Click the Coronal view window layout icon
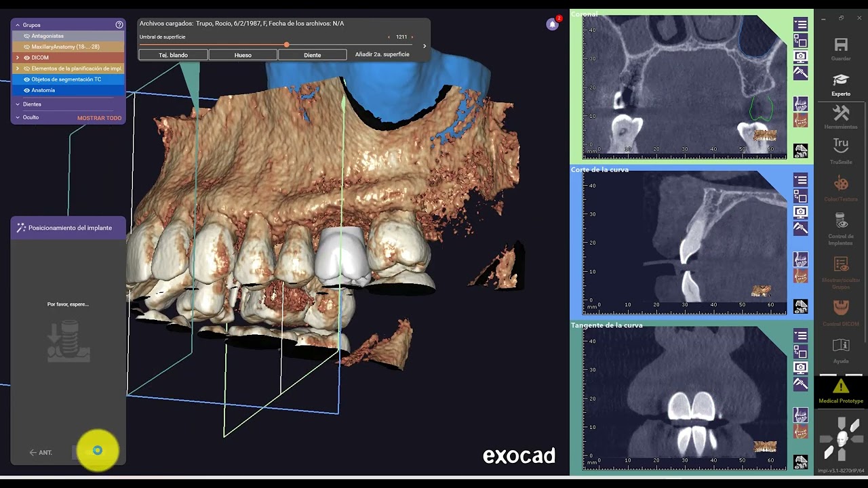Image resolution: width=868 pixels, height=488 pixels. (x=801, y=40)
